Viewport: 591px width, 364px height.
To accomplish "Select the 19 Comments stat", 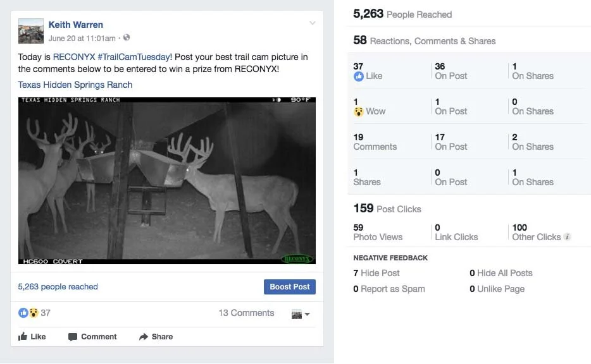I will [x=375, y=142].
